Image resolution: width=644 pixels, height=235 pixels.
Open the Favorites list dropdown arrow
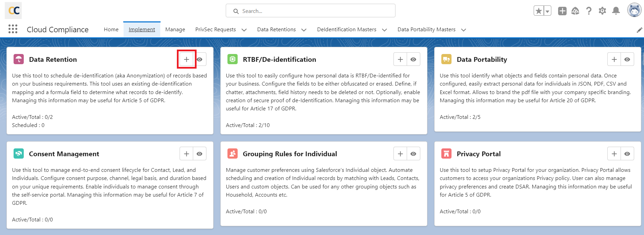[547, 11]
